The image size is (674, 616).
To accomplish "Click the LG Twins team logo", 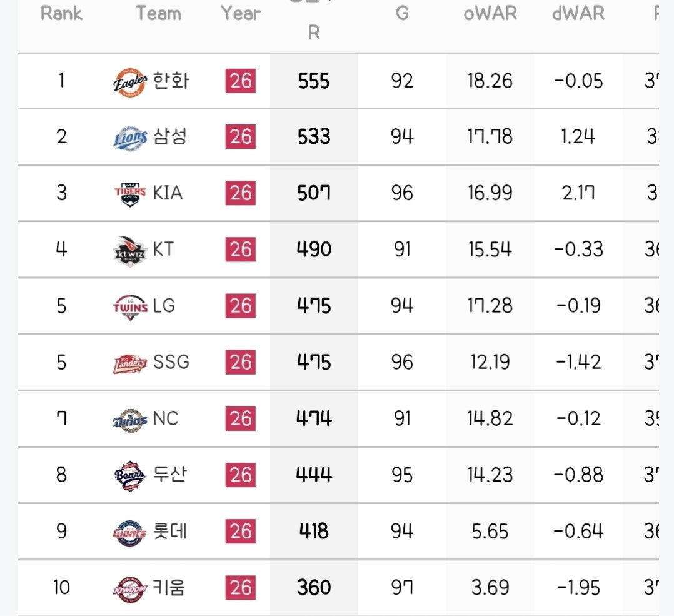I will (130, 307).
